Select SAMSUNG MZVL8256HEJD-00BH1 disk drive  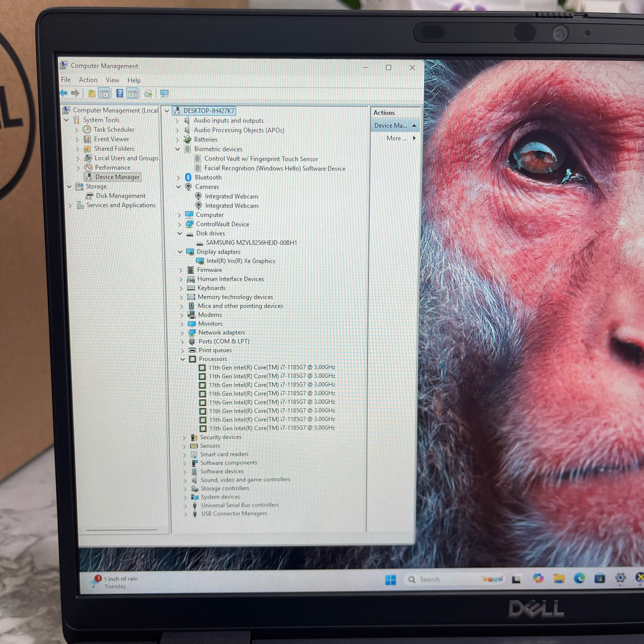click(251, 243)
